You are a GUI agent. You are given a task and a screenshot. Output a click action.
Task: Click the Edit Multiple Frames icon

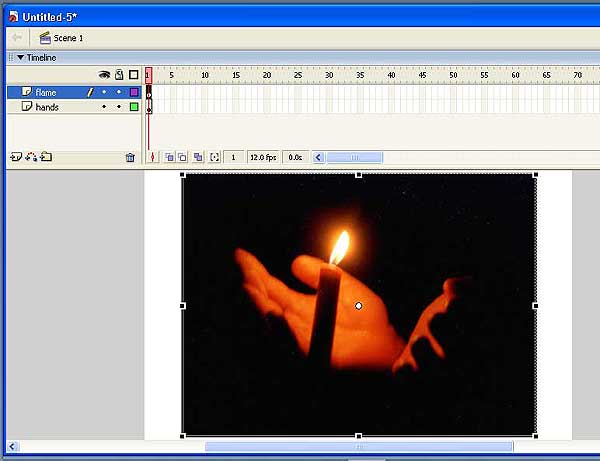(198, 157)
